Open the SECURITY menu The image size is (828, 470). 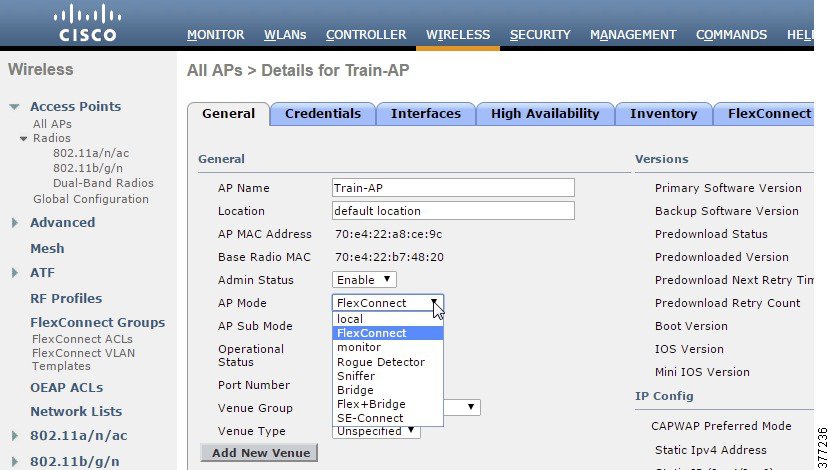(x=540, y=35)
